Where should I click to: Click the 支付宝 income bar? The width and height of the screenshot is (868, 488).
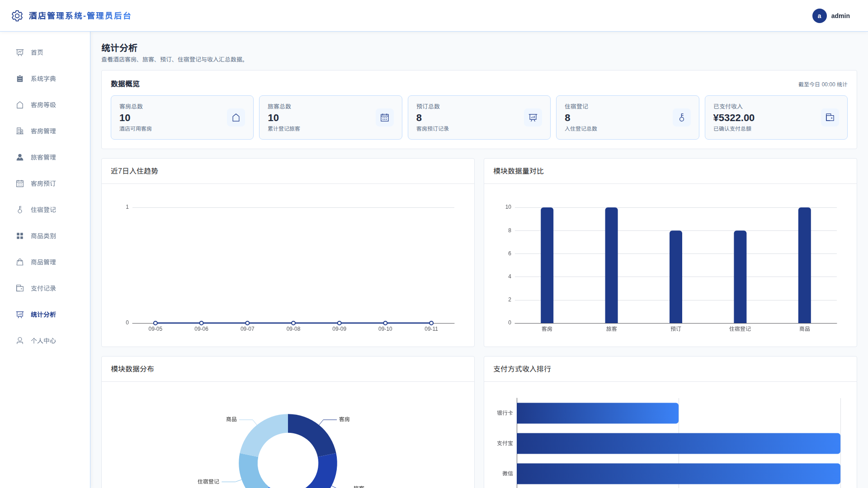coord(679,443)
